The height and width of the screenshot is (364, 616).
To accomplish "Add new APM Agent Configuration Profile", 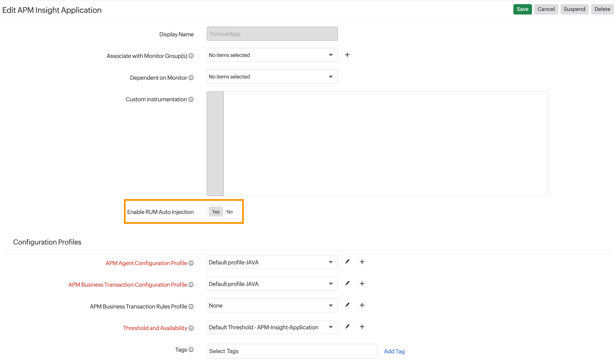I will click(362, 262).
